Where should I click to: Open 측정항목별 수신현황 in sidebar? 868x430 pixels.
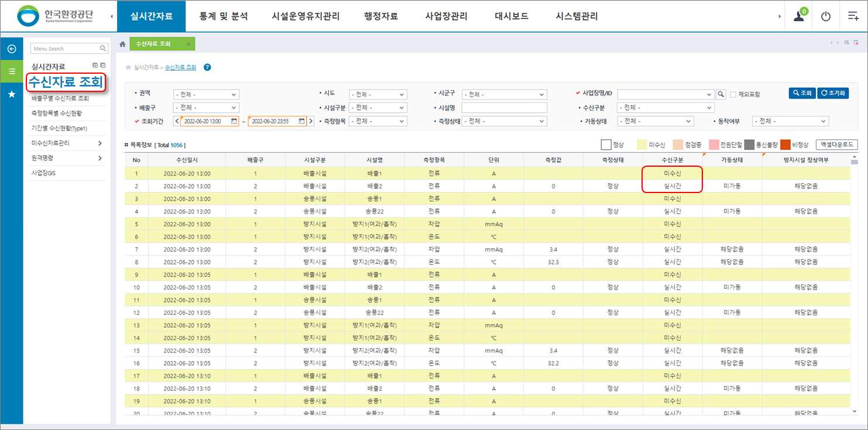57,113
